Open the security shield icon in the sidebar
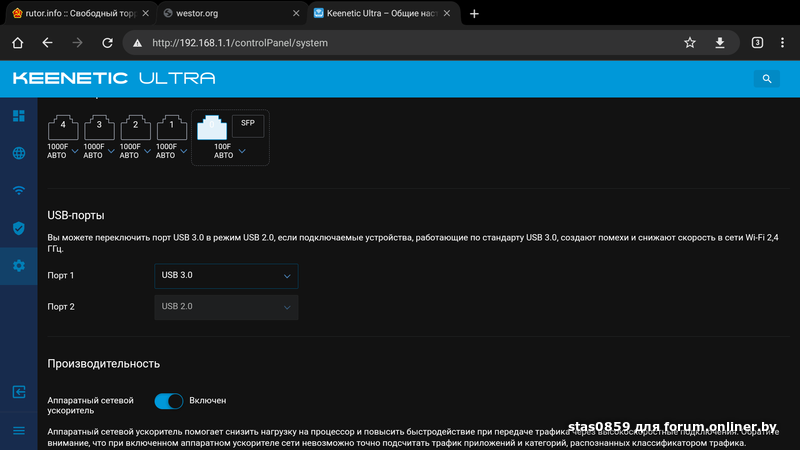Image resolution: width=800 pixels, height=450 pixels. tap(19, 228)
